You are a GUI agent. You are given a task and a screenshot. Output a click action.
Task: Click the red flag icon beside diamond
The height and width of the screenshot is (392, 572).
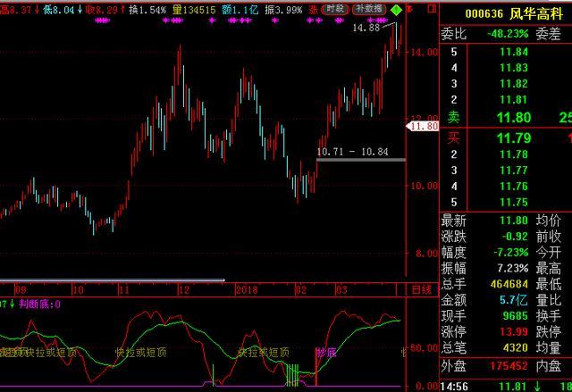tap(410, 9)
